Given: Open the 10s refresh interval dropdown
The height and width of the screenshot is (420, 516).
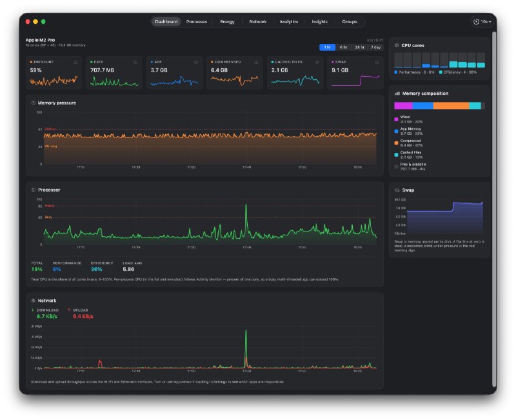Looking at the screenshot, I should tap(482, 22).
